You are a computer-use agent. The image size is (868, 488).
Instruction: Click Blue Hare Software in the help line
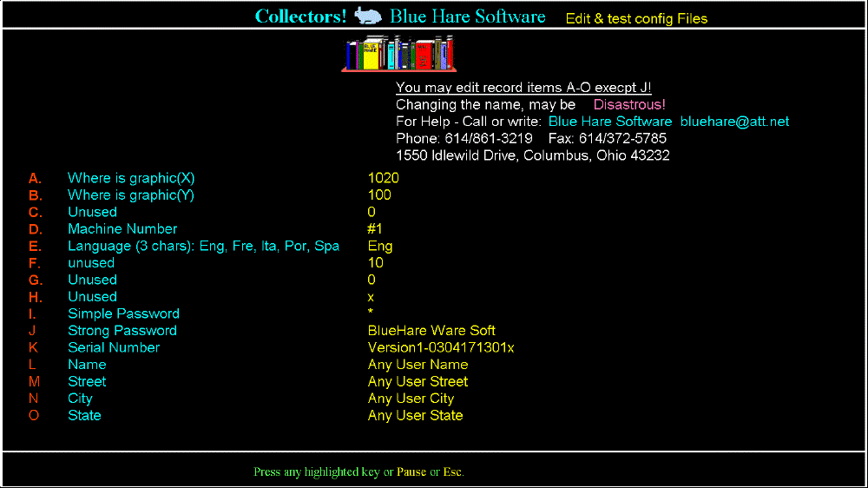pos(610,122)
